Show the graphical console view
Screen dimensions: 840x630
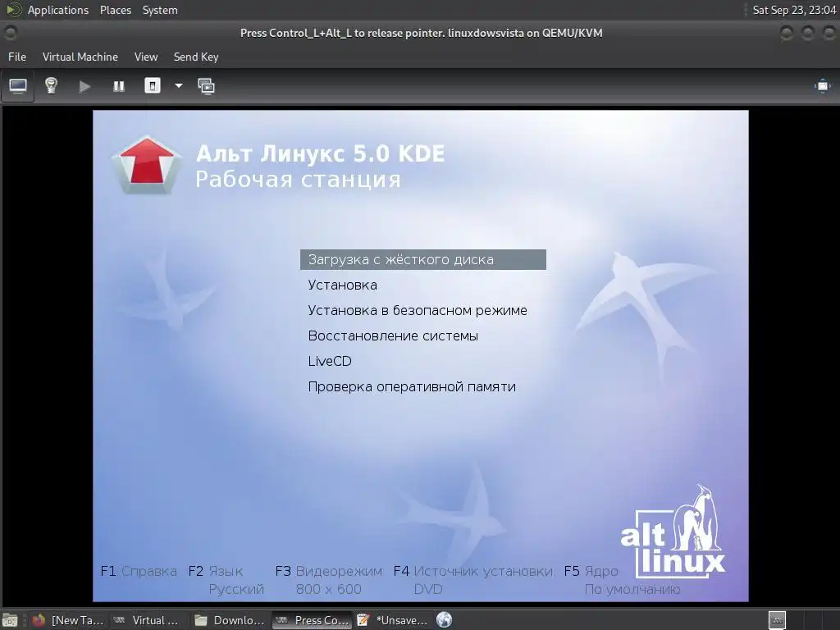pyautogui.click(x=18, y=85)
